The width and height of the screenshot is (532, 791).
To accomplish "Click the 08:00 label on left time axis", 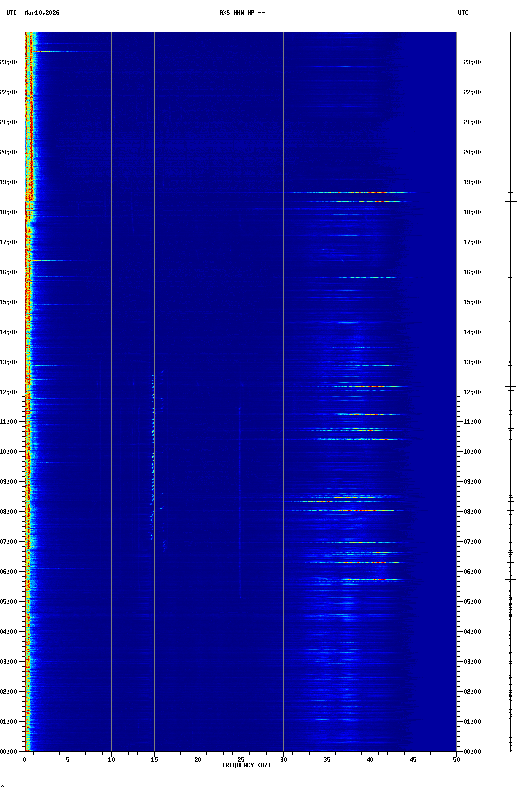I will tap(9, 512).
